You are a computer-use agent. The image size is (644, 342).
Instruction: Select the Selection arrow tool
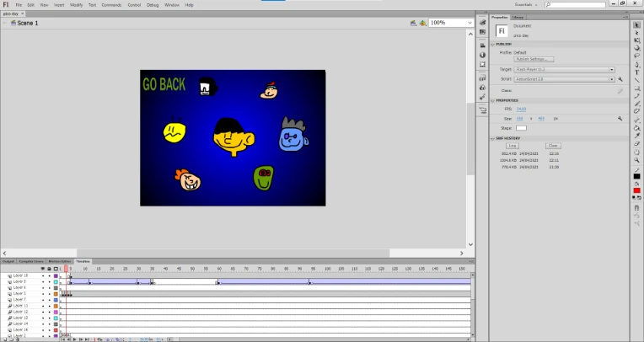637,24
